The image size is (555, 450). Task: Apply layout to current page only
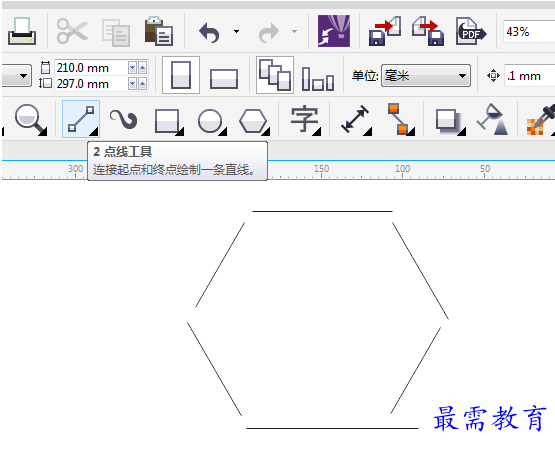(318, 79)
